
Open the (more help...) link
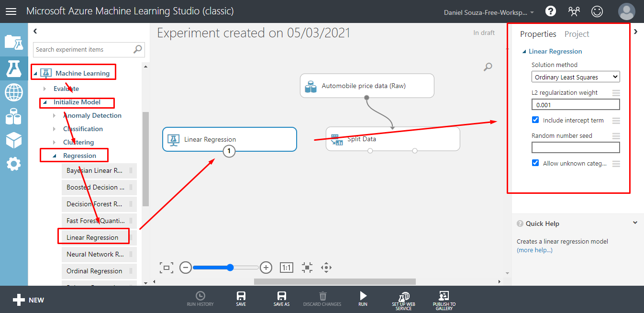[x=534, y=250]
